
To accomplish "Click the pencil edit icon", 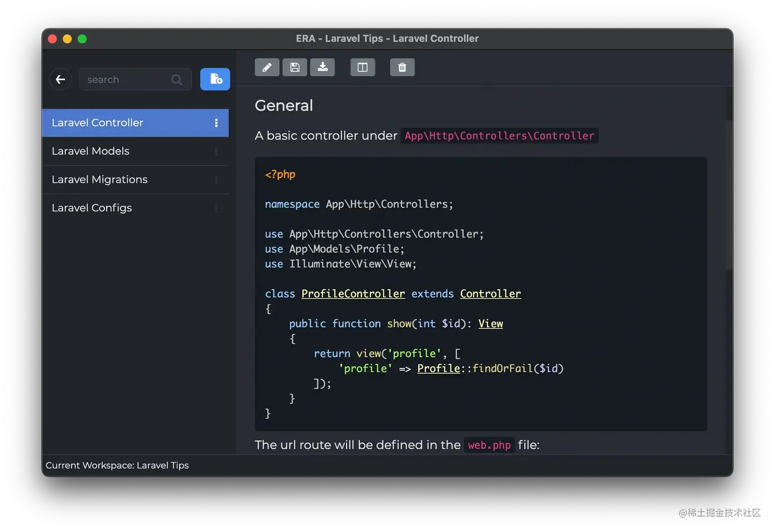I will pos(267,67).
